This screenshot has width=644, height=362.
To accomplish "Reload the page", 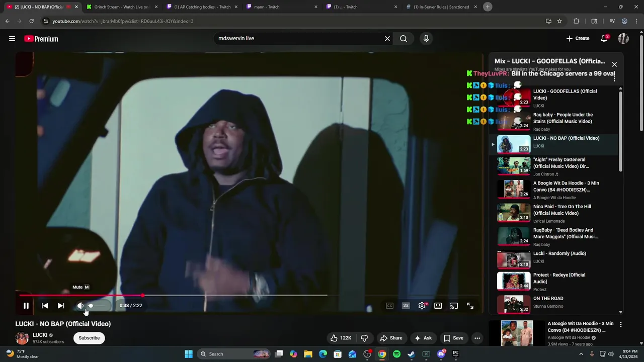I will tap(31, 21).
